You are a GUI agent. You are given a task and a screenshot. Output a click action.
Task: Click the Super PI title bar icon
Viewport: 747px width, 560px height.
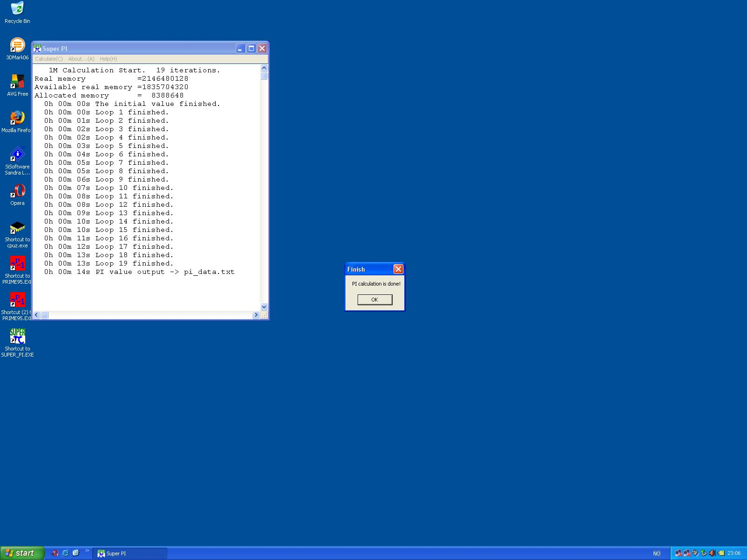(37, 48)
